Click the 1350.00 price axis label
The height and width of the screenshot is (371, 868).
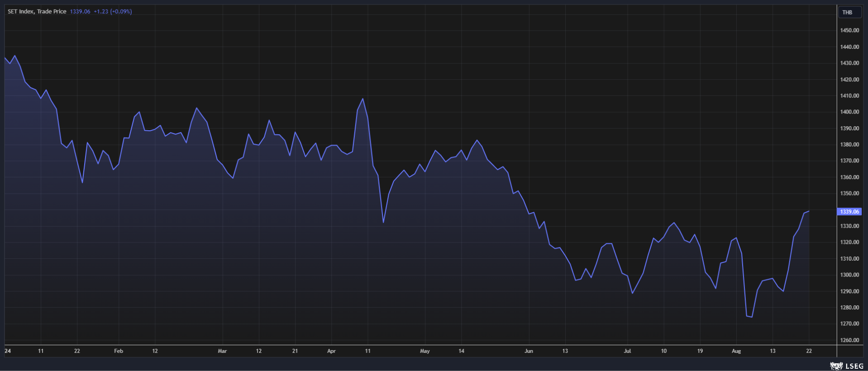click(849, 193)
